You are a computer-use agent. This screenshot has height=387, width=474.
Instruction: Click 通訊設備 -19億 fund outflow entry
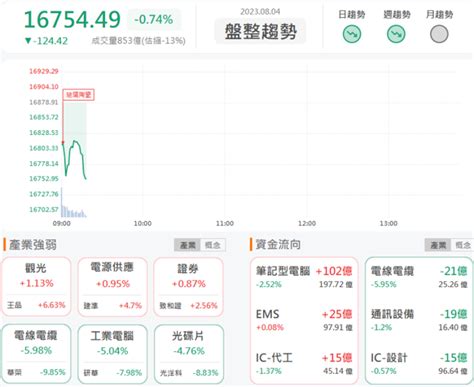(419, 320)
